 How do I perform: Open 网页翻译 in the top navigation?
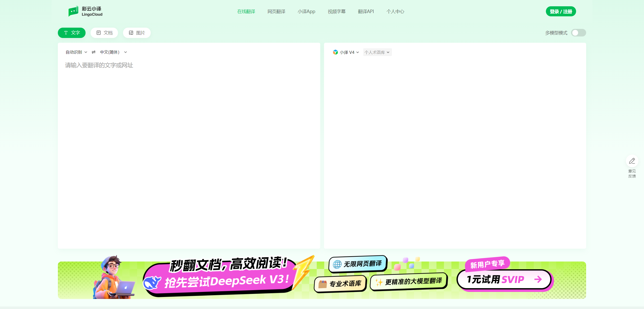tap(276, 12)
